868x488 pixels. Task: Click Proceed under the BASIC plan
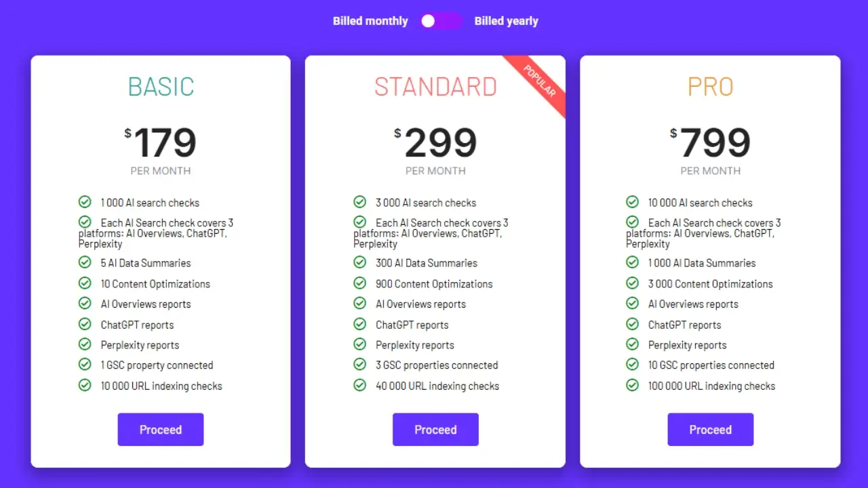[x=161, y=429]
